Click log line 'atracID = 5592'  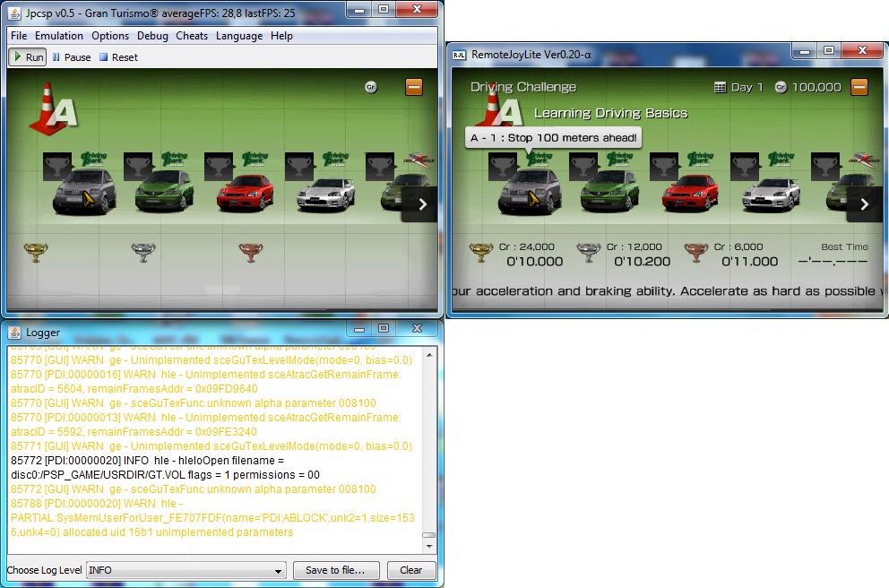[x=134, y=431]
